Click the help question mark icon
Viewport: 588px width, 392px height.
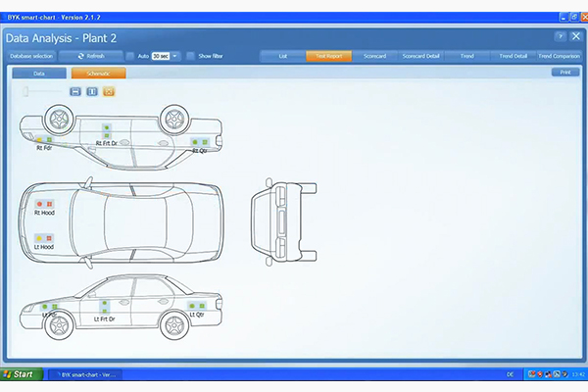pyautogui.click(x=560, y=36)
